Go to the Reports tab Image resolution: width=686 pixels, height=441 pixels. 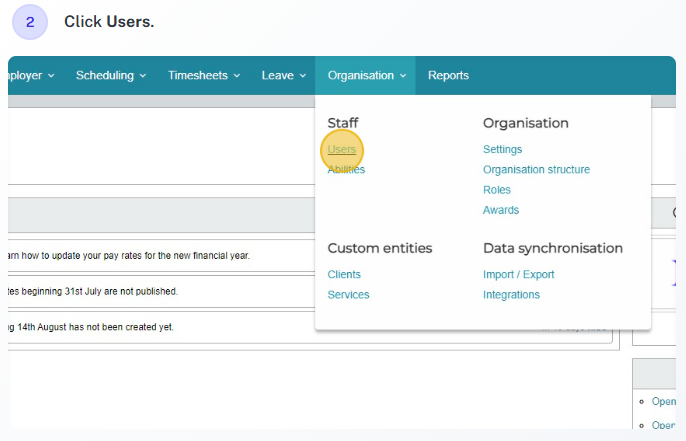(x=448, y=75)
